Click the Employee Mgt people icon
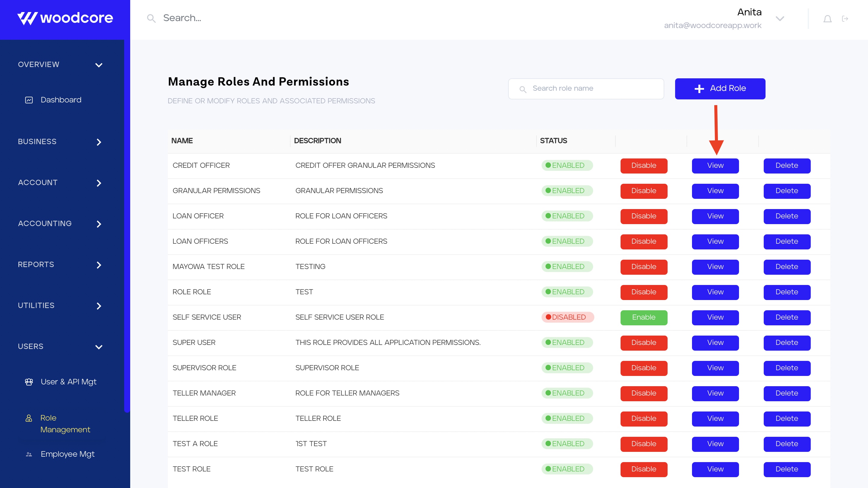Image resolution: width=868 pixels, height=488 pixels. pyautogui.click(x=29, y=454)
